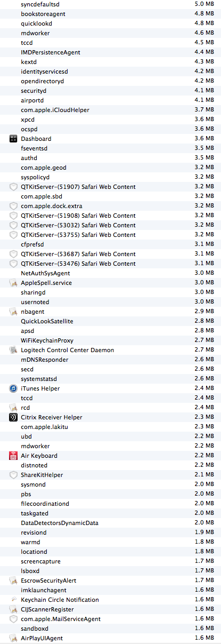Select the quicklookd process name
The image size is (221, 644).
(x=37, y=23)
